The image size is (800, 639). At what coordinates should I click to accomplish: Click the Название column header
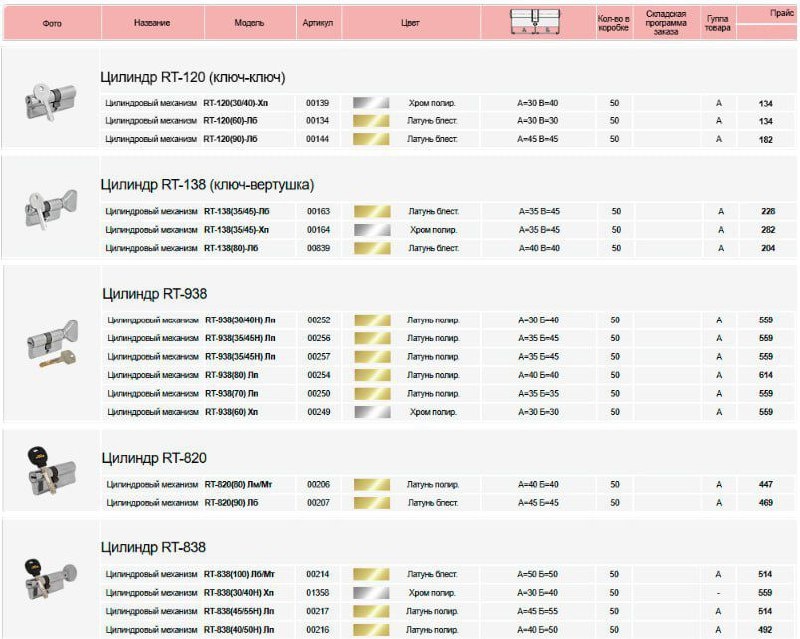[152, 22]
